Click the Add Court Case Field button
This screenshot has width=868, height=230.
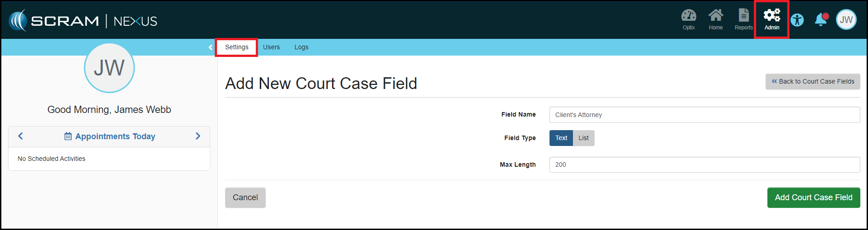813,197
